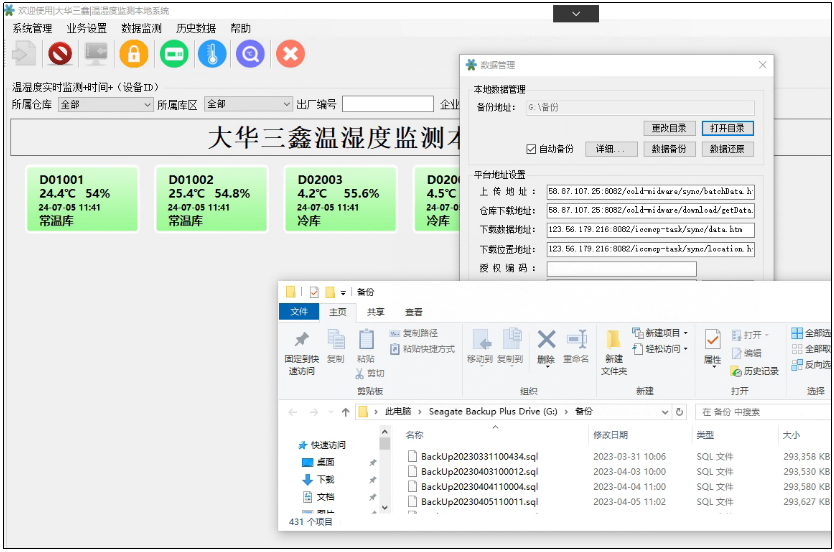Switch to the 共享 ribbon tab
The image size is (834, 552).
click(375, 312)
